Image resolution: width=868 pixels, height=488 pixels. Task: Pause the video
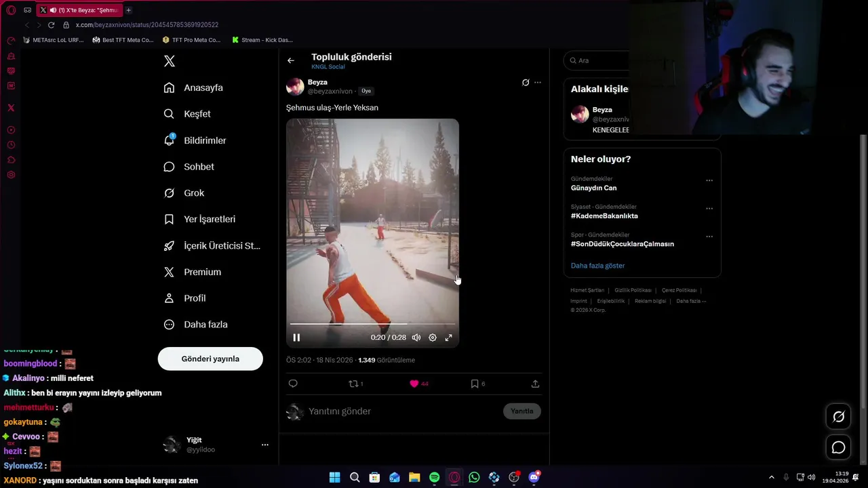tap(296, 338)
